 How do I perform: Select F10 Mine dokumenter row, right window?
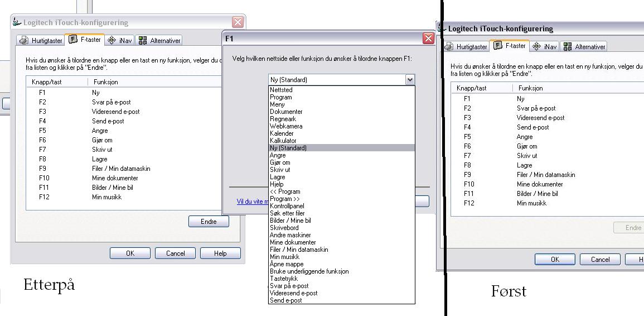pos(548,184)
